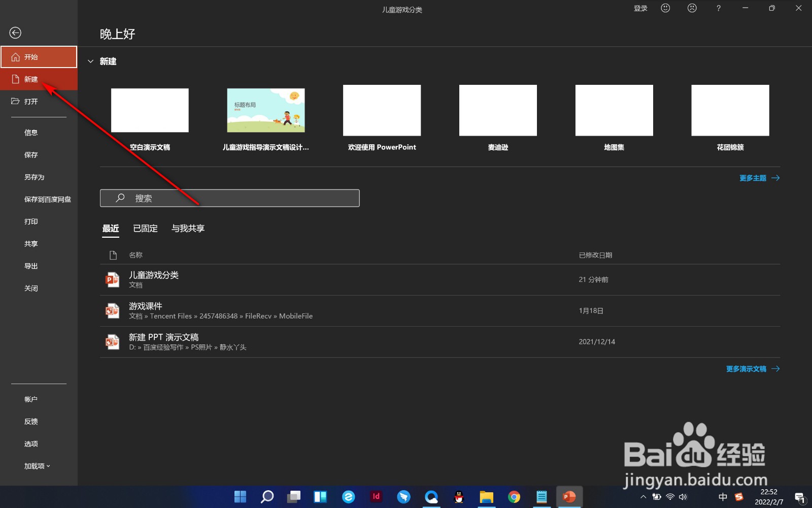Send positive feedback via the smiley icon
The image size is (812, 508).
(x=665, y=8)
